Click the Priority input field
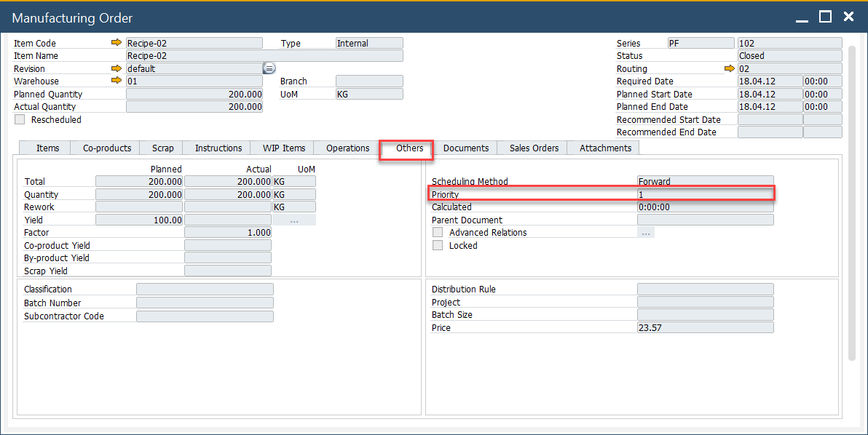This screenshot has height=435, width=868. tap(704, 194)
